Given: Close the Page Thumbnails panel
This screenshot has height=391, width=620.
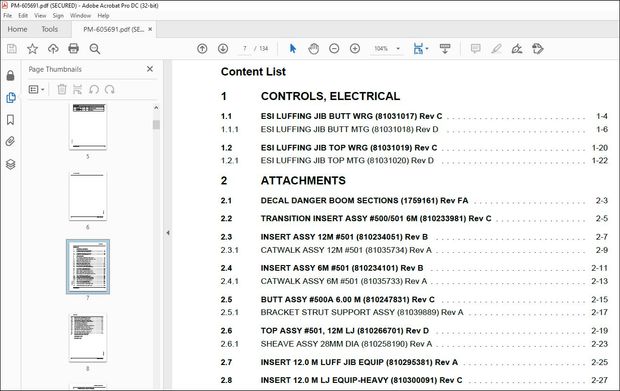Looking at the screenshot, I should pos(150,69).
